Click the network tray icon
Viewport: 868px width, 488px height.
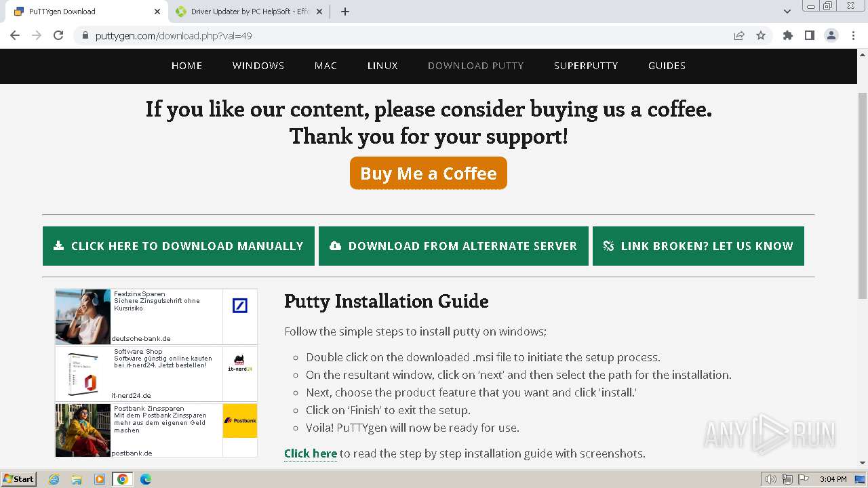tap(787, 479)
